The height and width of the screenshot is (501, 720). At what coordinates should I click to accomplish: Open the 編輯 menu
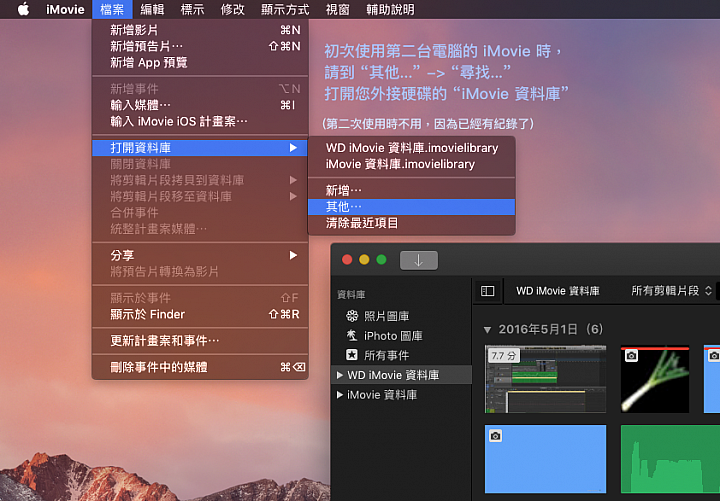click(152, 9)
